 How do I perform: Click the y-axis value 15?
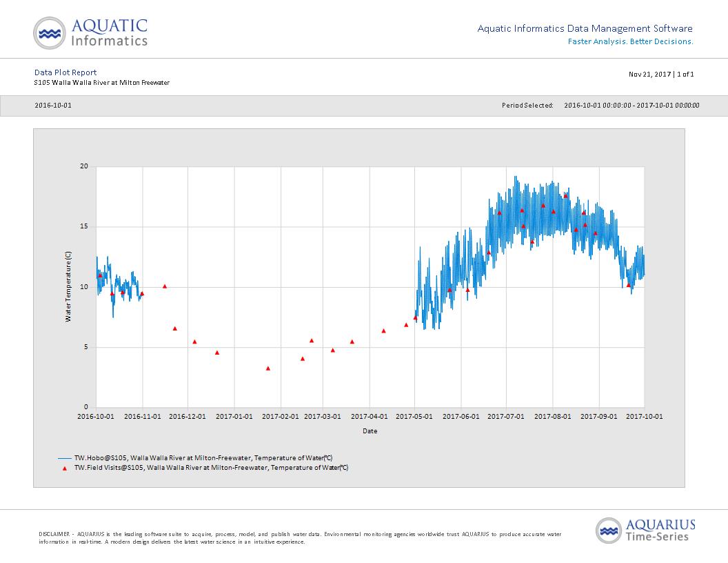pyautogui.click(x=84, y=227)
